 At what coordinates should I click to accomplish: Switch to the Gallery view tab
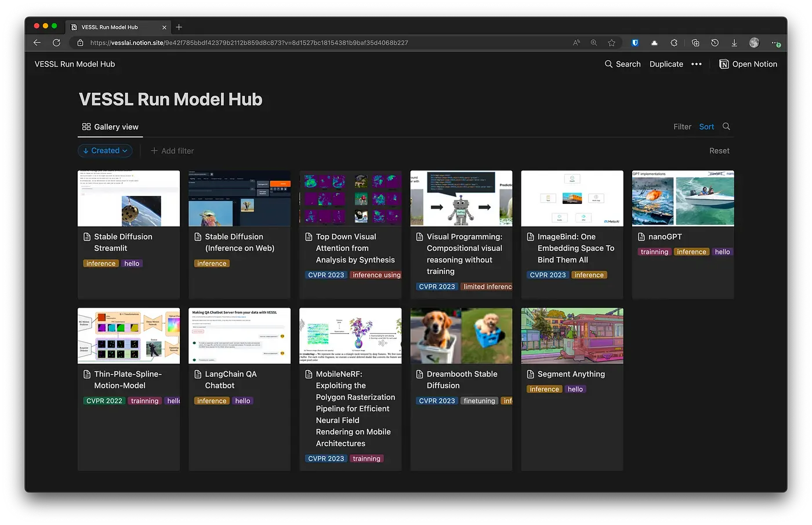click(x=110, y=127)
